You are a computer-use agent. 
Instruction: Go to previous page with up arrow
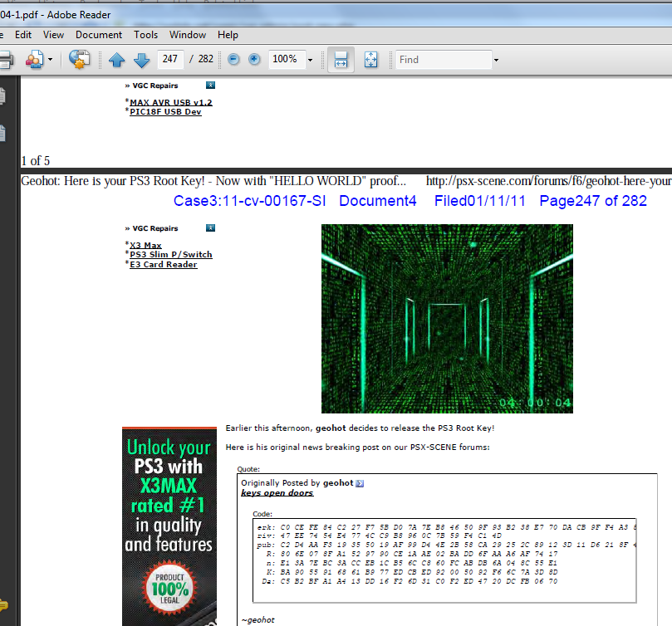(116, 60)
